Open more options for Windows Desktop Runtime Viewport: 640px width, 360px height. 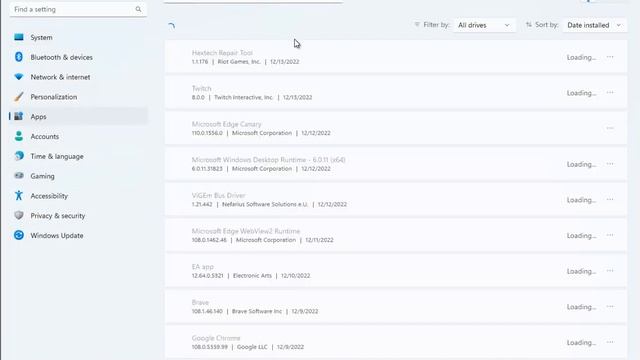click(x=610, y=164)
